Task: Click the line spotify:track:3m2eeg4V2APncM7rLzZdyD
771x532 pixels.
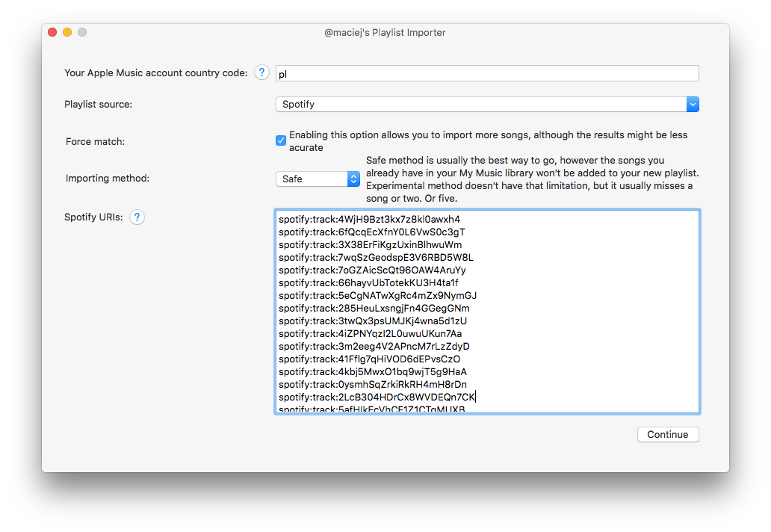Action: (374, 347)
